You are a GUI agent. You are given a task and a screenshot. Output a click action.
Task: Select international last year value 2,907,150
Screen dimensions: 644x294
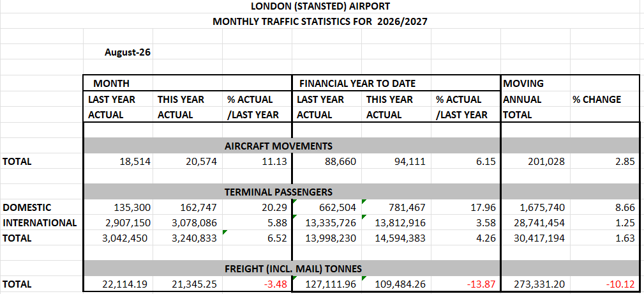[118, 222]
